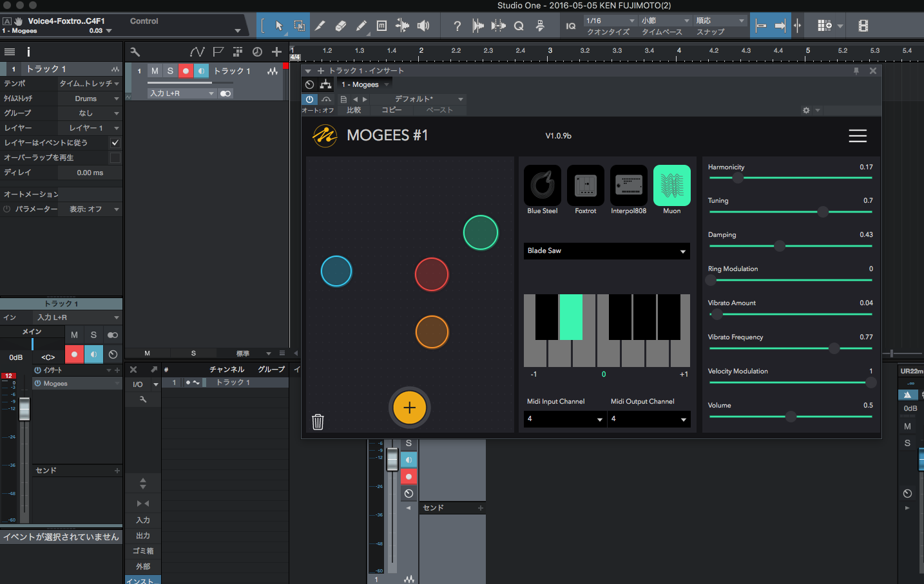Add a track with the plus icon
The width and height of the screenshot is (924, 584).
point(276,52)
